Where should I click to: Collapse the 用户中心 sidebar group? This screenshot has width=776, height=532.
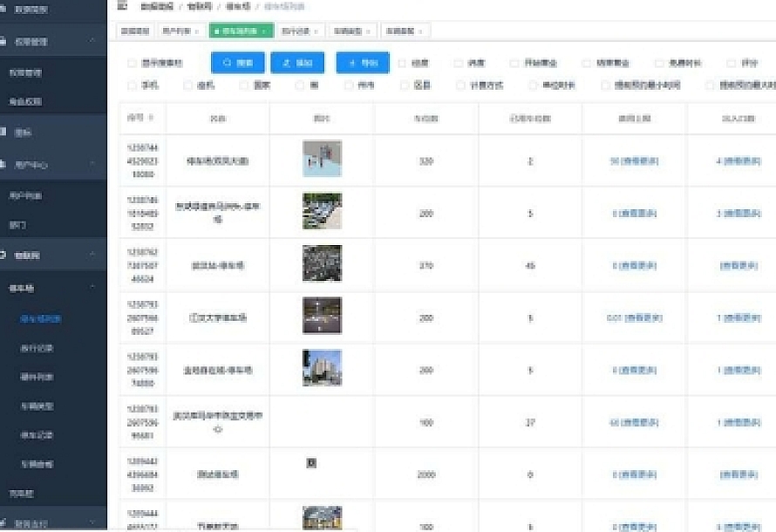pos(92,164)
